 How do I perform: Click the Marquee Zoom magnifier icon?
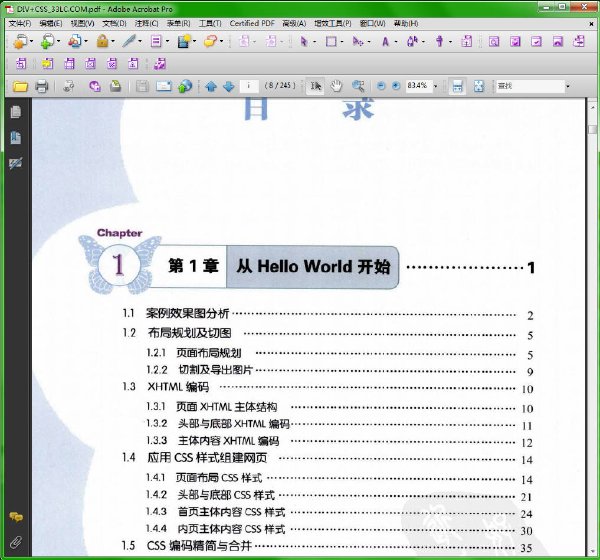point(358,87)
